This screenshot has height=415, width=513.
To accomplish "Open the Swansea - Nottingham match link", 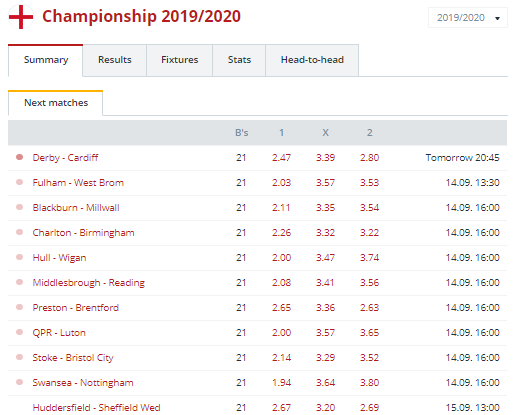I will click(83, 383).
